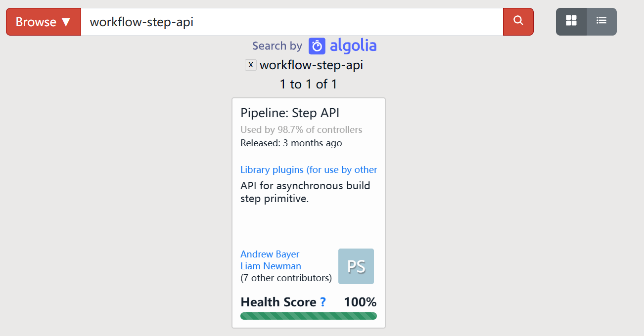Switch to grid view layout
644x336 pixels.
(x=571, y=22)
